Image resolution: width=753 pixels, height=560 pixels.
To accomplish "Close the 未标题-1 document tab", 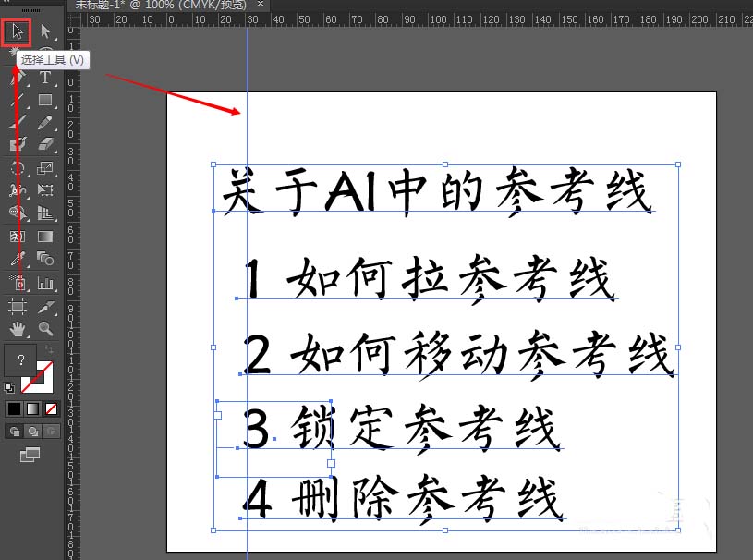I will click(x=261, y=4).
